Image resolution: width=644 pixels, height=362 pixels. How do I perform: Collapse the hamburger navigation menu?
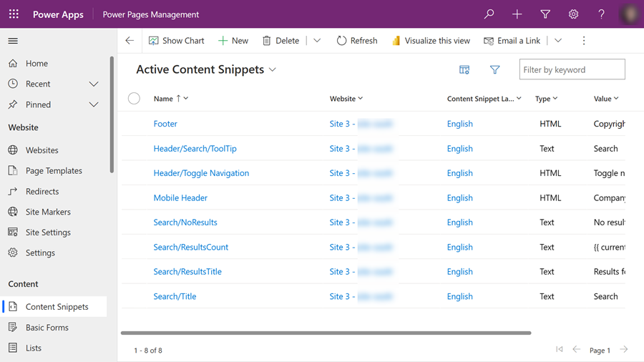point(13,41)
